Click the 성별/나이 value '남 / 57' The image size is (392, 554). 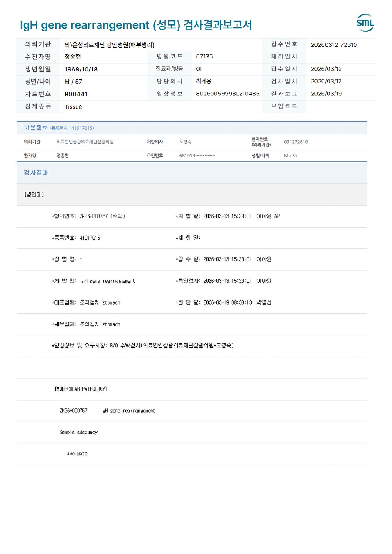click(x=73, y=82)
